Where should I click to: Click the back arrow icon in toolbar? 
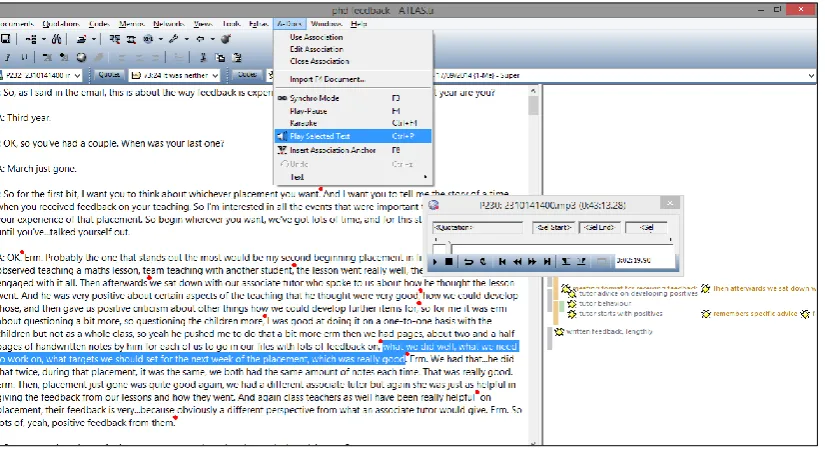pyautogui.click(x=200, y=39)
